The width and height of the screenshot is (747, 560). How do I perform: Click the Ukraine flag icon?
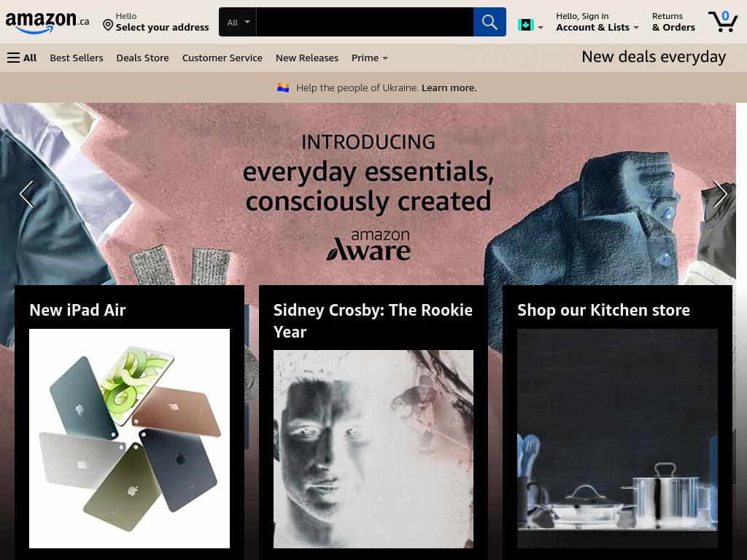(x=283, y=87)
